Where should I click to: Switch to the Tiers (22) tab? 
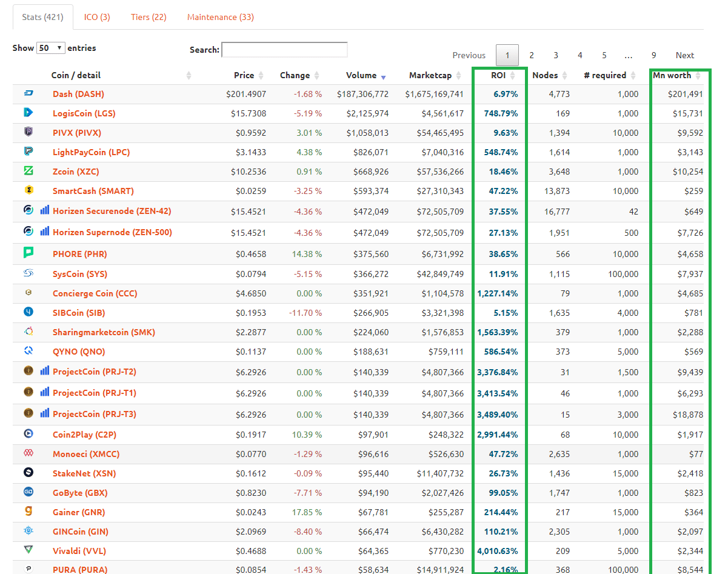tap(149, 17)
